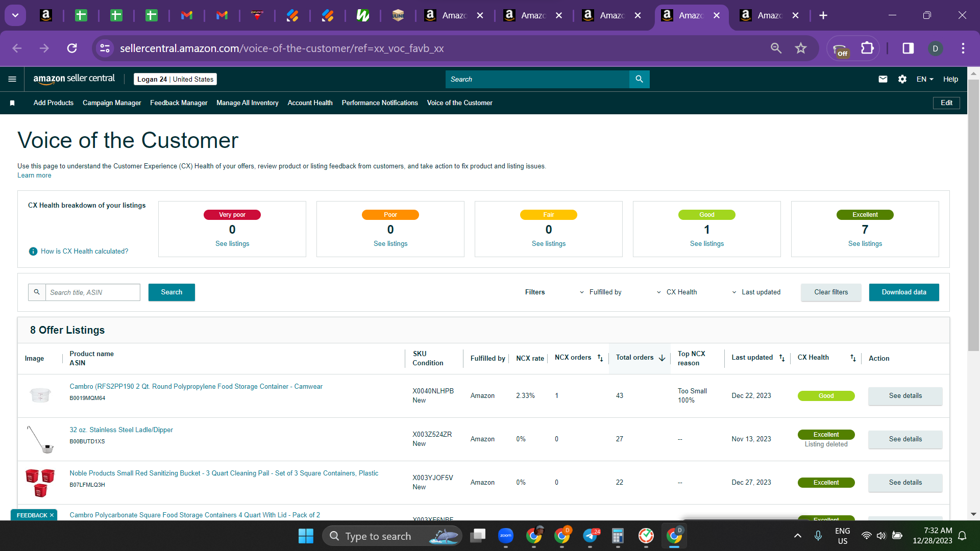
Task: Expand the Fulfilled by filter
Action: click(600, 292)
